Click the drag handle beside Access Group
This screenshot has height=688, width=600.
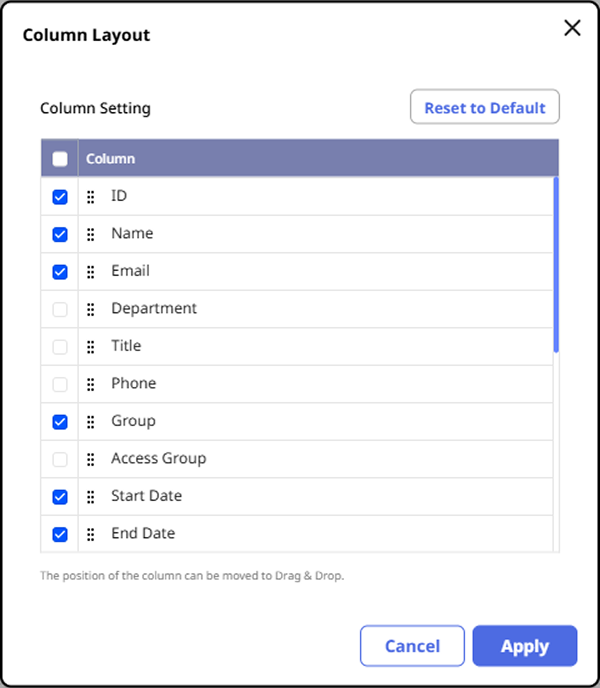(90, 459)
